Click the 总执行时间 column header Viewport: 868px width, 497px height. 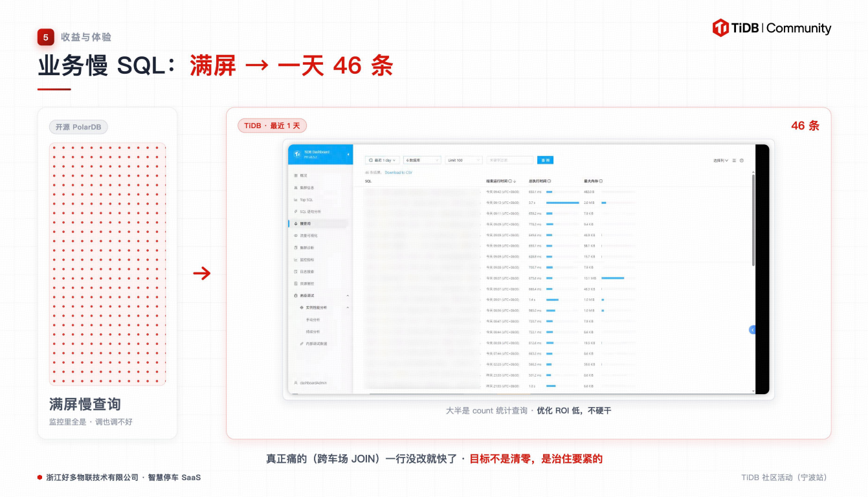537,181
